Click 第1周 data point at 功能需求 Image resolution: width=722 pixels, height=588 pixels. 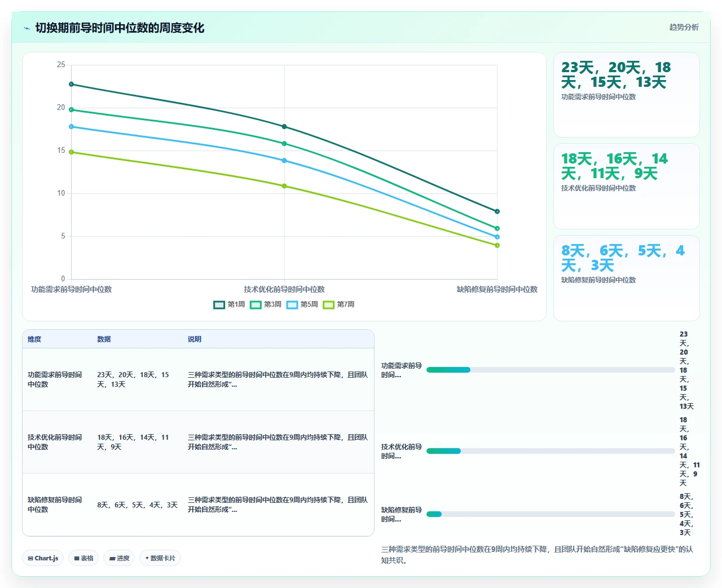click(71, 85)
